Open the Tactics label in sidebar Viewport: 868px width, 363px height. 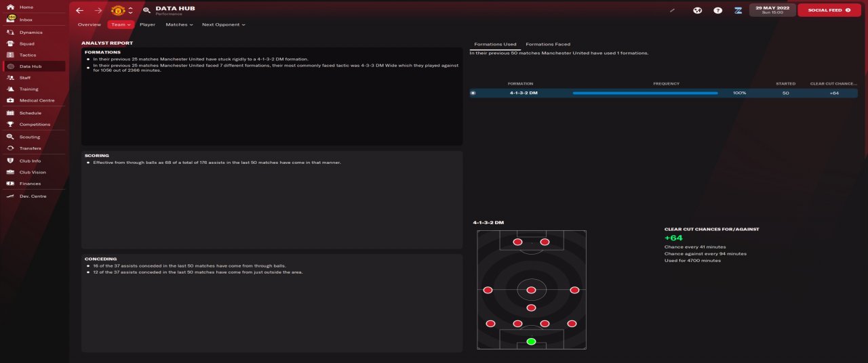point(28,55)
